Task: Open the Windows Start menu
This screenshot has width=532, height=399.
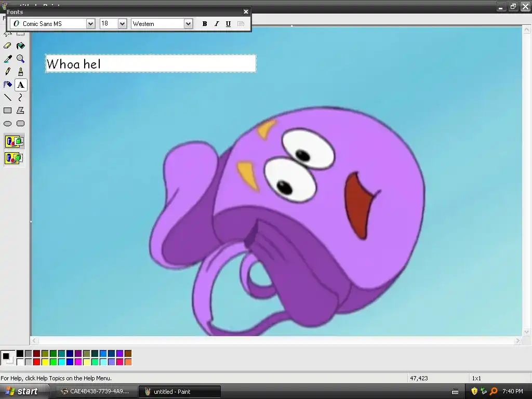Action: (x=23, y=391)
